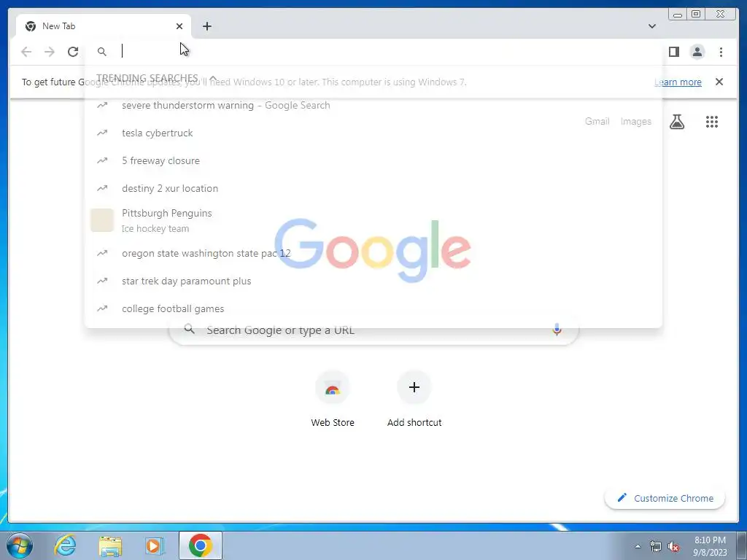The width and height of the screenshot is (747, 560).
Task: Start voice search with microphone icon
Action: (x=557, y=330)
